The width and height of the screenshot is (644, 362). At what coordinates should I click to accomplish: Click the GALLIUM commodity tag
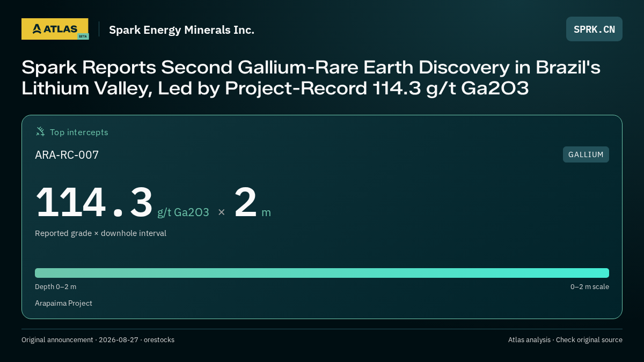tap(586, 154)
